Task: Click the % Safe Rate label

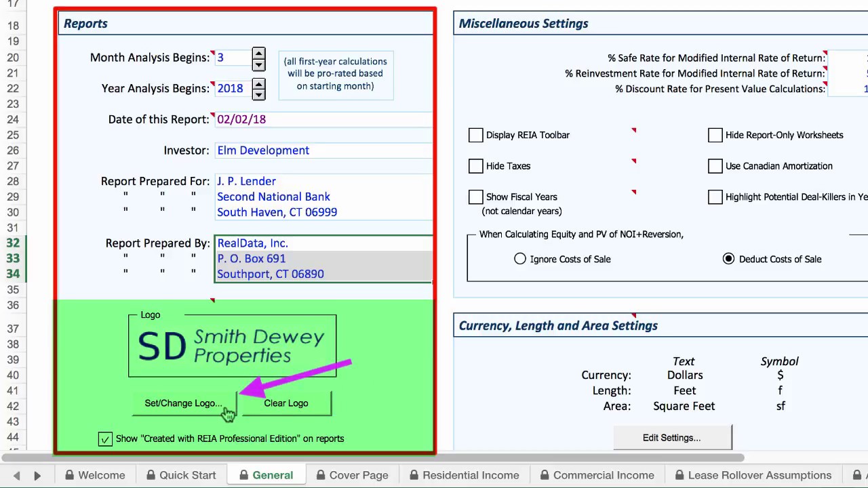Action: (x=716, y=58)
